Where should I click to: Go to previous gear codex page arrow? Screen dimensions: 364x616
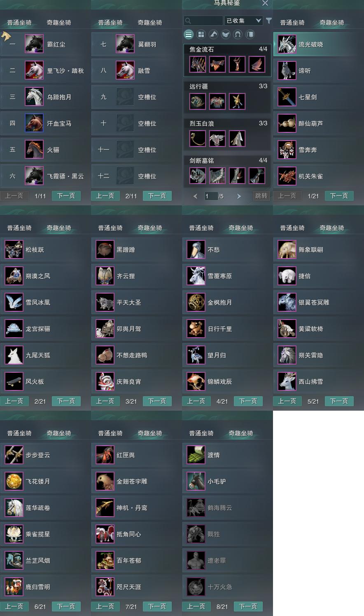pyautogui.click(x=196, y=196)
